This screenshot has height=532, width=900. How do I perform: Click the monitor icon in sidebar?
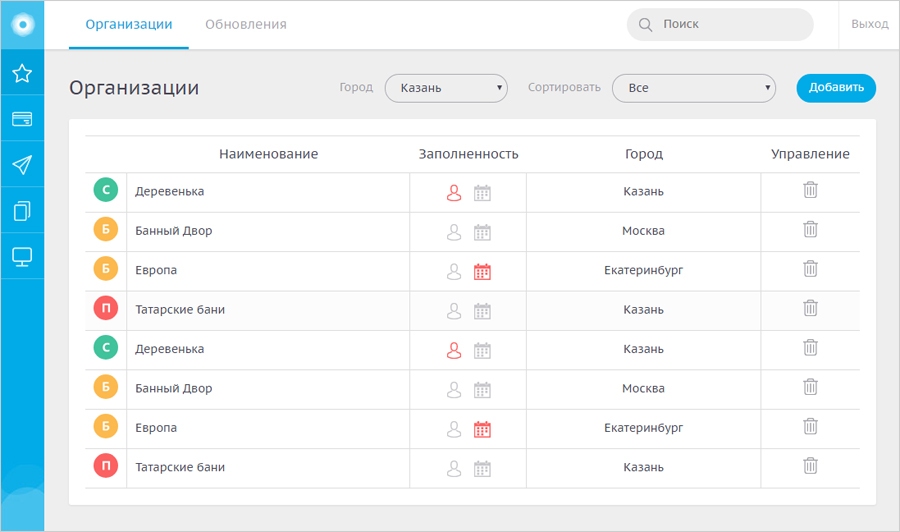click(22, 257)
